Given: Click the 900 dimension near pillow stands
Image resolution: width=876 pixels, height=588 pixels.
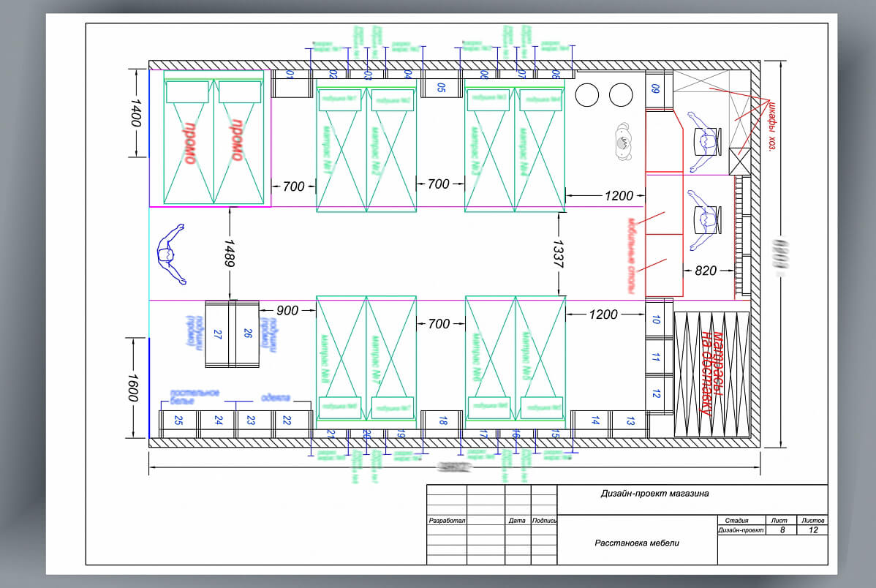Looking at the screenshot, I should pos(287,311).
